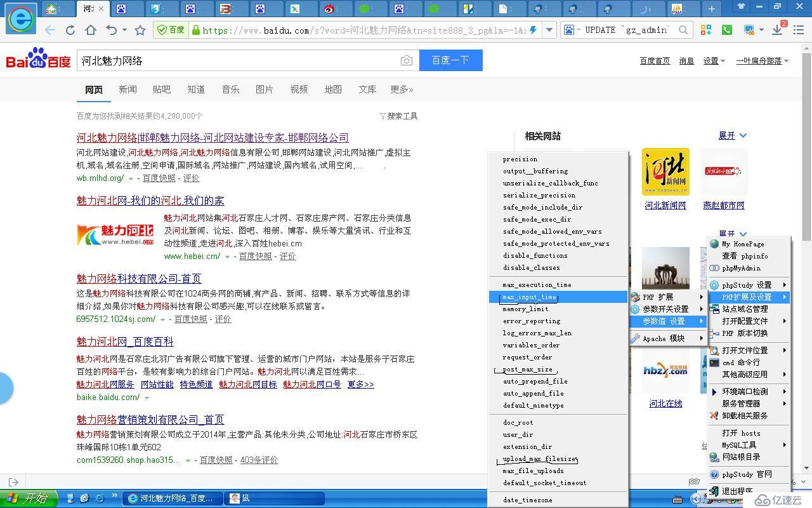Go to browser home page icon

tap(91, 30)
